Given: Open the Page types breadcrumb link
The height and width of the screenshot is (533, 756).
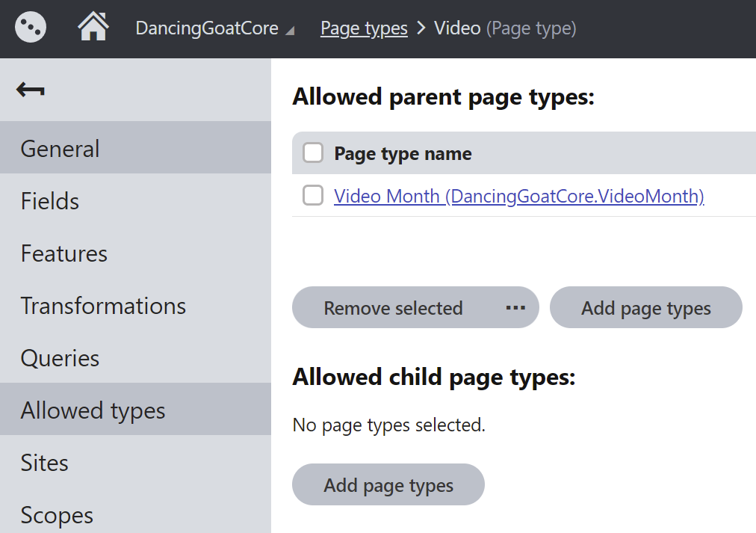Looking at the screenshot, I should 364,28.
